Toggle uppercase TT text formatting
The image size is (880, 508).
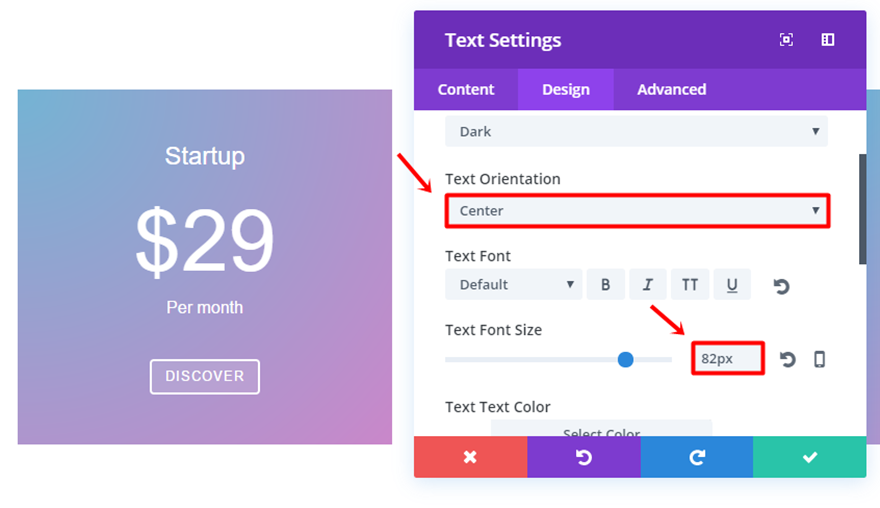(690, 285)
